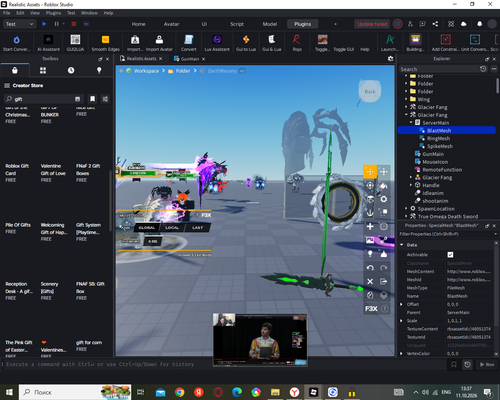
Task: Open the Plugins menu
Action: click(53, 13)
